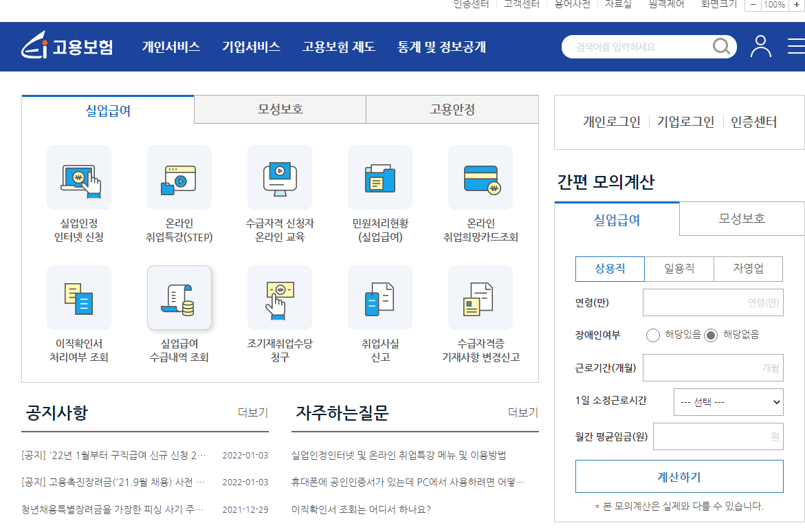
Task: Click the 고용보험 logo
Action: pyautogui.click(x=67, y=45)
